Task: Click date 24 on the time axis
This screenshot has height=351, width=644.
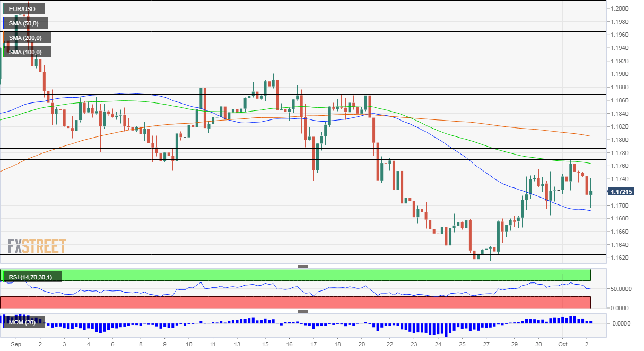Action: click(438, 344)
